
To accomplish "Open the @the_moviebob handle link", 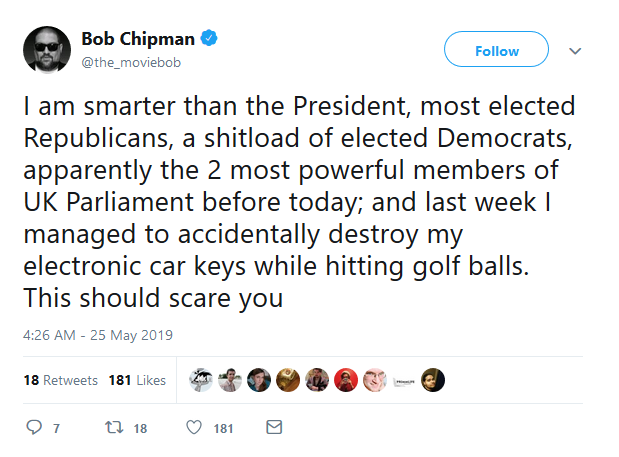I will coord(131,62).
